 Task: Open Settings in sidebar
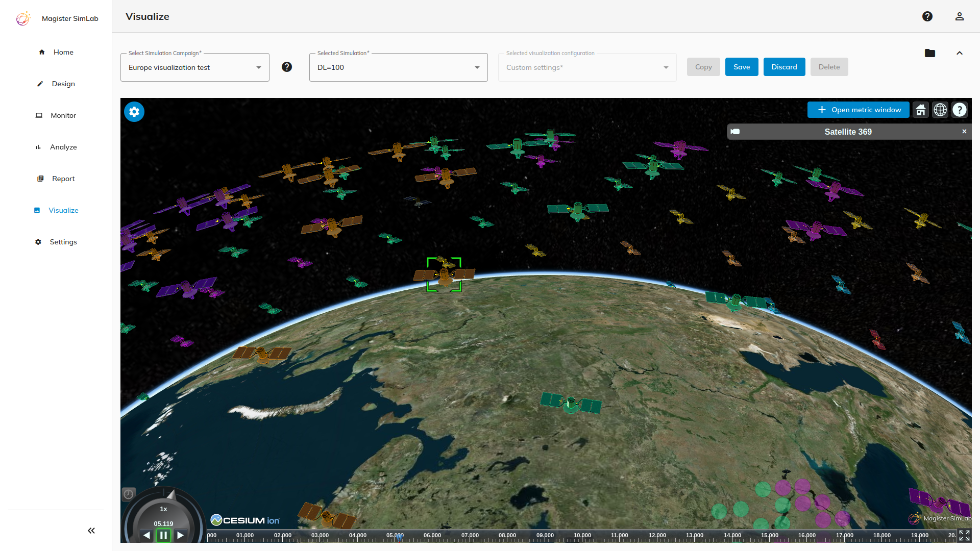(x=56, y=242)
